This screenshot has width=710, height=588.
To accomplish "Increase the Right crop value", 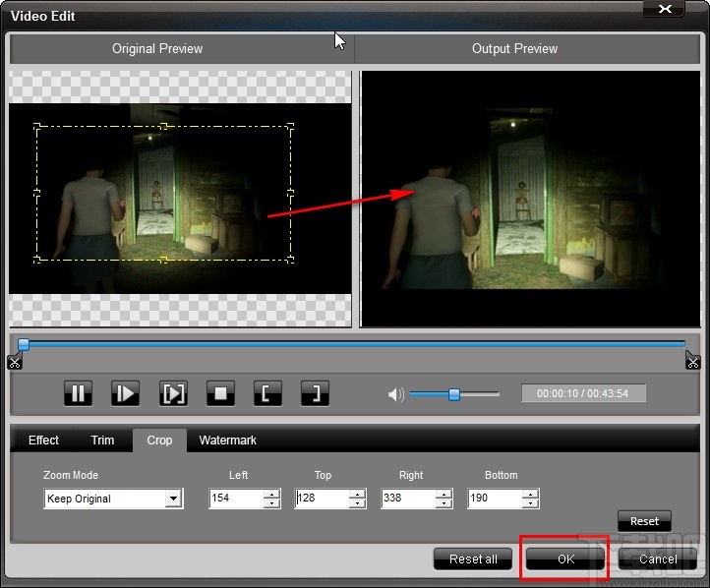I will click(x=444, y=494).
